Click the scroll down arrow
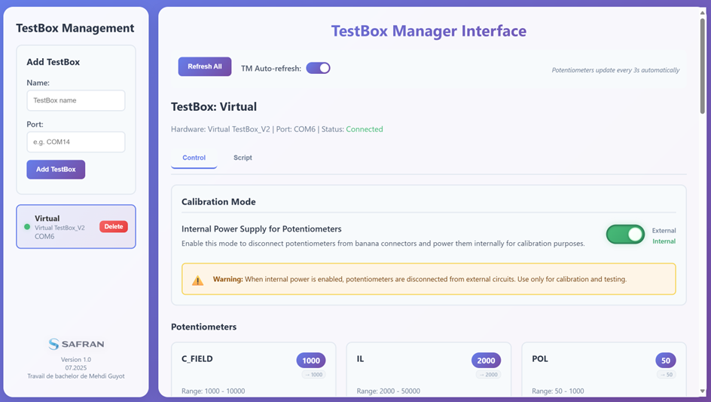The width and height of the screenshot is (711, 402). pos(702,392)
